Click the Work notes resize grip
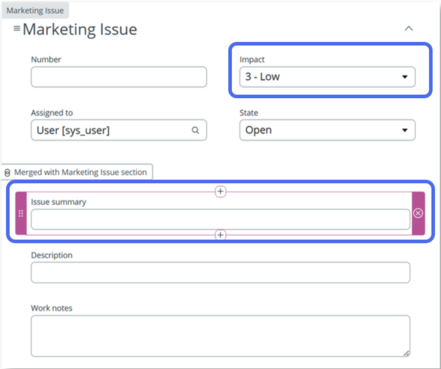 coord(406,353)
